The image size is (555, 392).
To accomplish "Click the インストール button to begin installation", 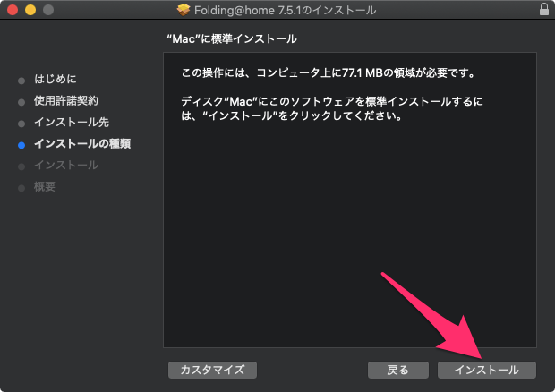I will click(x=487, y=370).
